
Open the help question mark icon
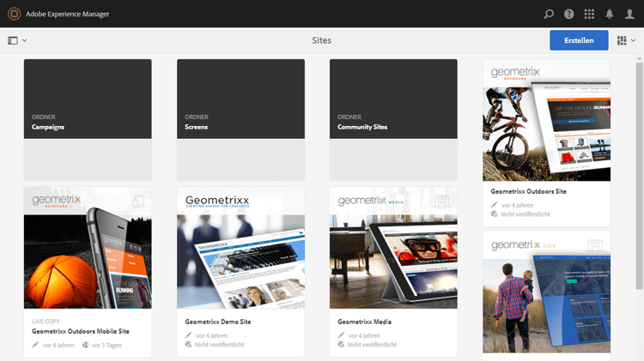568,14
